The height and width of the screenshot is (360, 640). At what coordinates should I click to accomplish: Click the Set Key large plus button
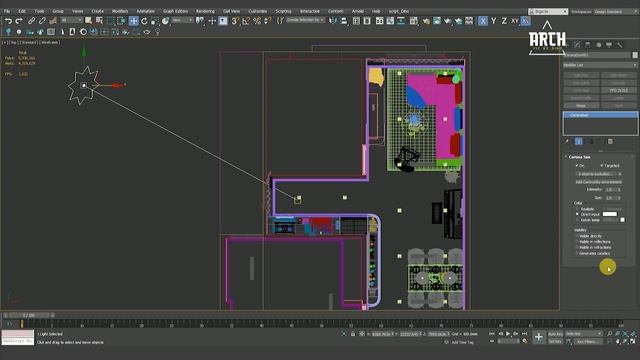pyautogui.click(x=539, y=337)
